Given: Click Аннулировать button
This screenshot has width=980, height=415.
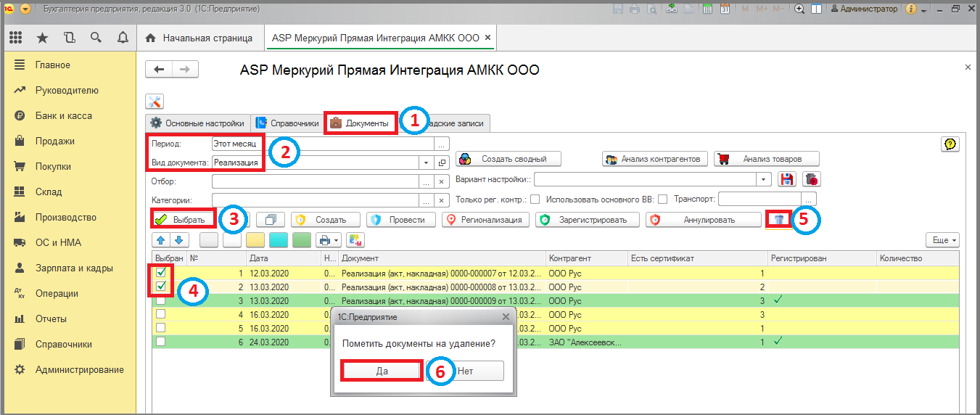Looking at the screenshot, I should (704, 220).
